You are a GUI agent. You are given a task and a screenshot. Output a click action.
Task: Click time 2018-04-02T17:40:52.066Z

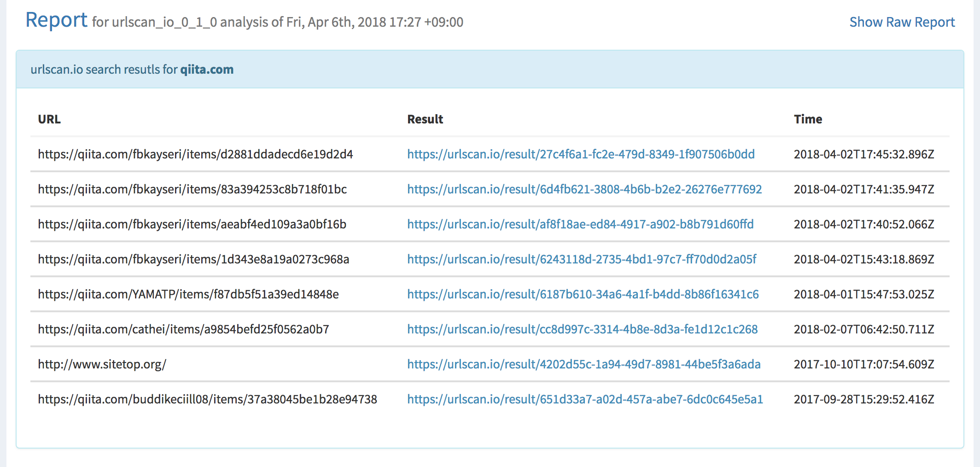pos(864,224)
